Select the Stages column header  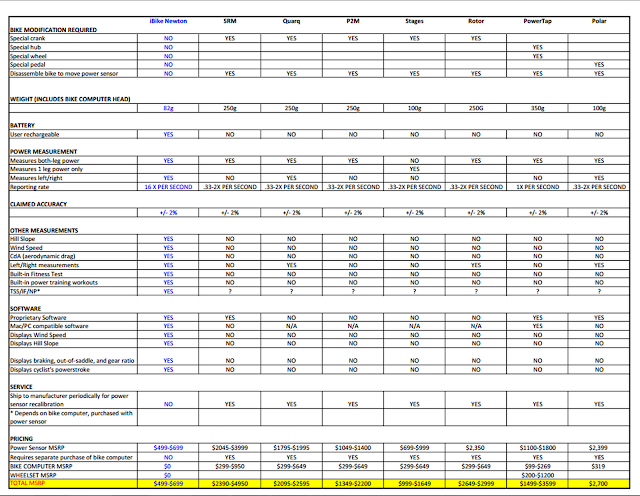[414, 20]
